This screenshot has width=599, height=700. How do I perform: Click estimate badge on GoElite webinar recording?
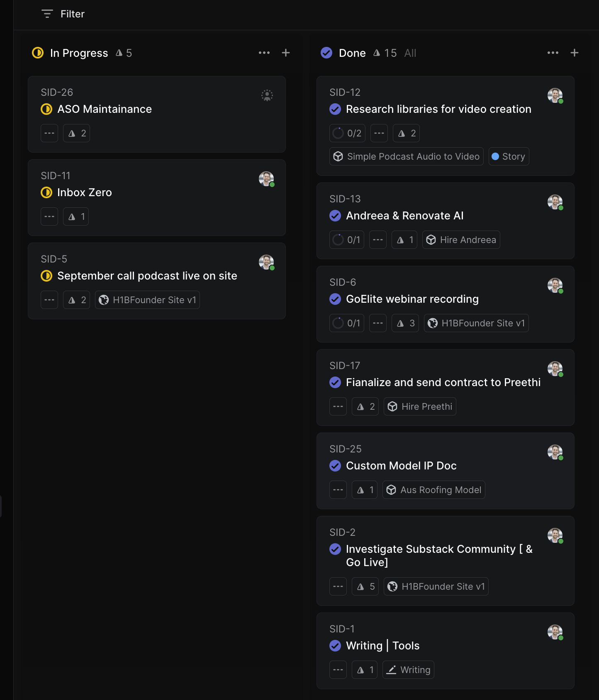pyautogui.click(x=405, y=323)
